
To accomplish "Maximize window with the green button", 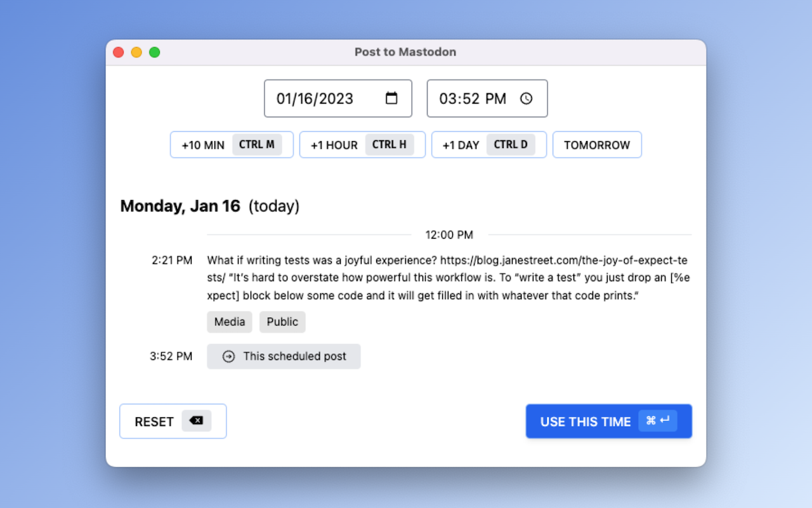I will click(154, 52).
